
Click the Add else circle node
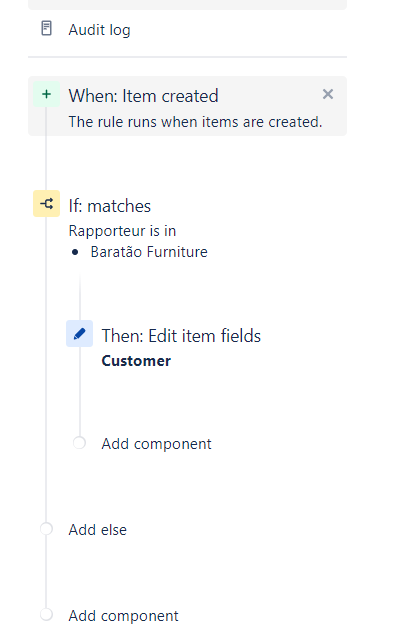click(46, 529)
